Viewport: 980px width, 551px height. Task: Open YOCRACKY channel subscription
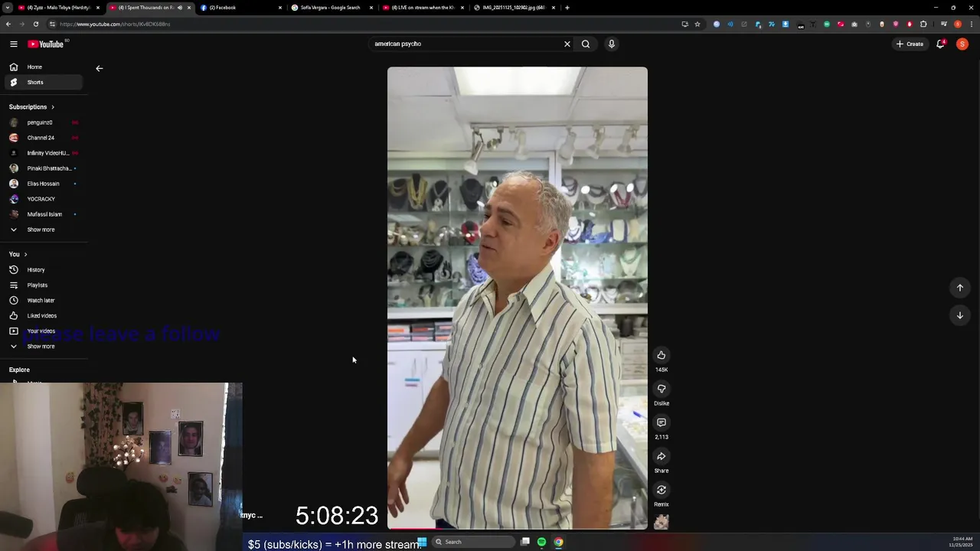[44, 199]
